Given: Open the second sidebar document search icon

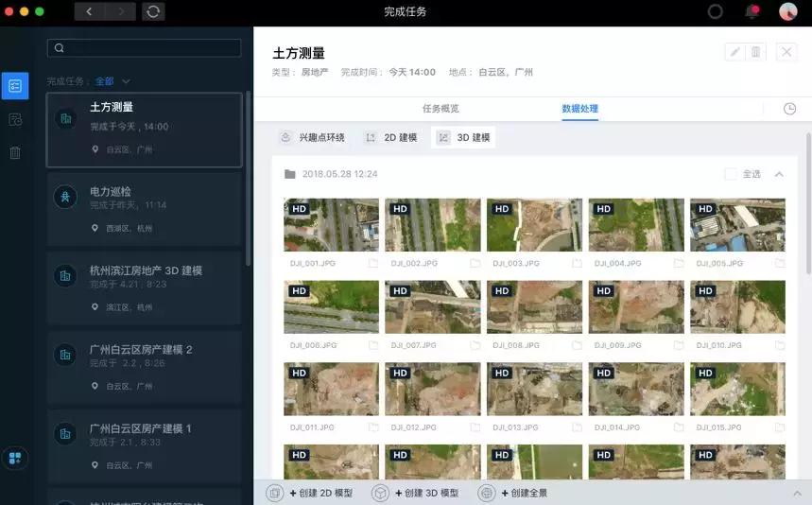Looking at the screenshot, I should (15, 120).
